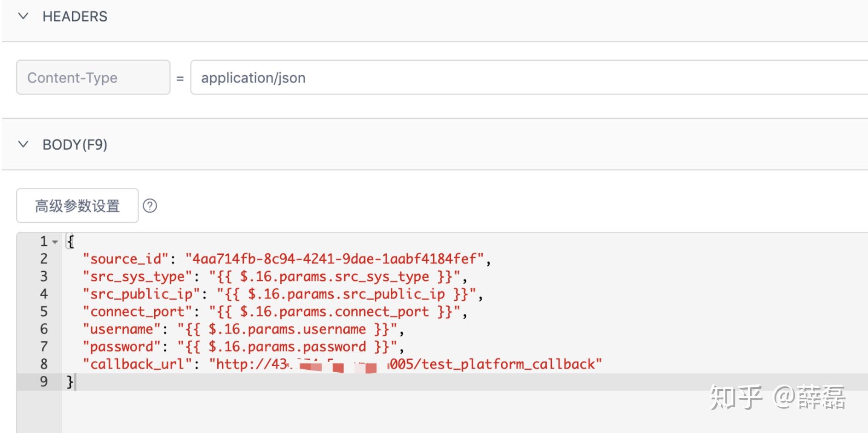Click the Content-Type header name field

point(93,77)
